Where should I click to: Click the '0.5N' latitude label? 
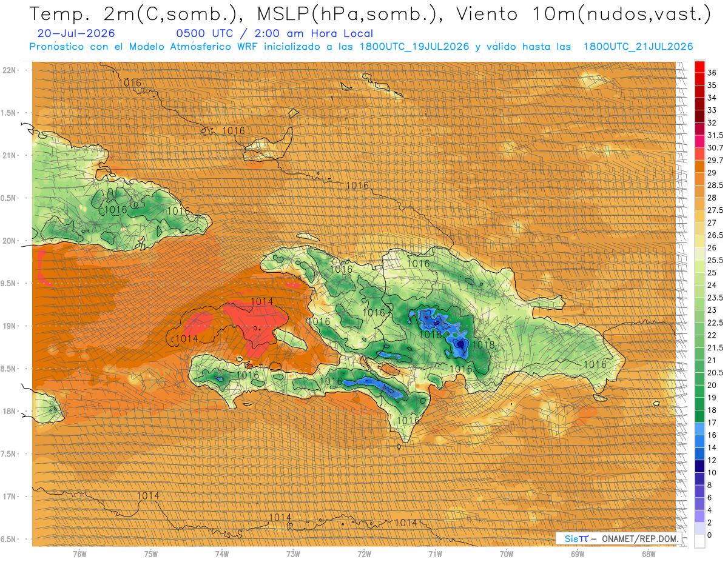pyautogui.click(x=9, y=198)
